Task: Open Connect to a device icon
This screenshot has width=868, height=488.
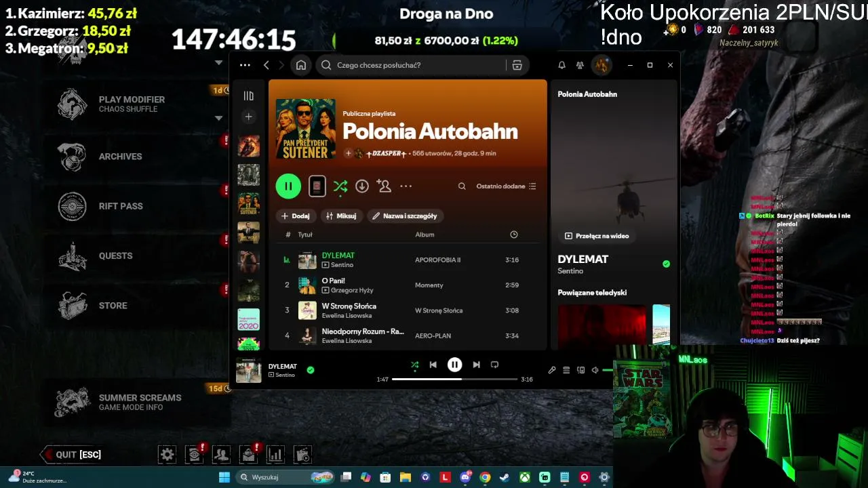Action: tap(580, 370)
